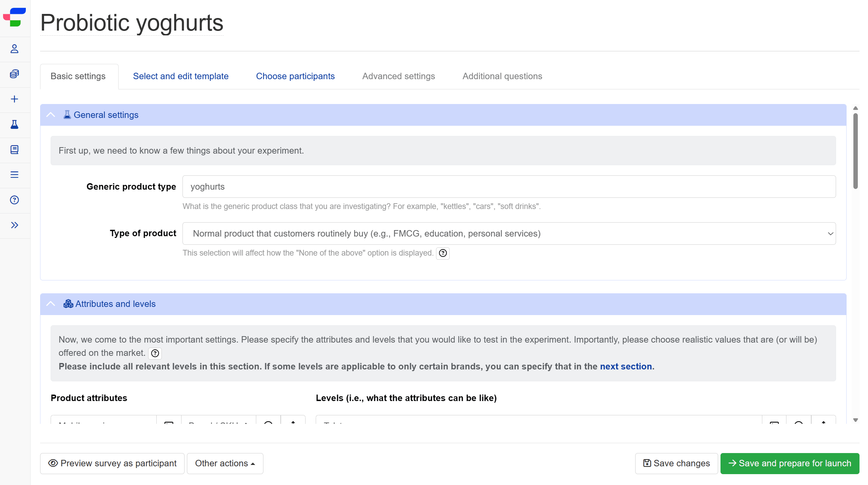Click General settings header title
The height and width of the screenshot is (485, 868).
(x=106, y=115)
